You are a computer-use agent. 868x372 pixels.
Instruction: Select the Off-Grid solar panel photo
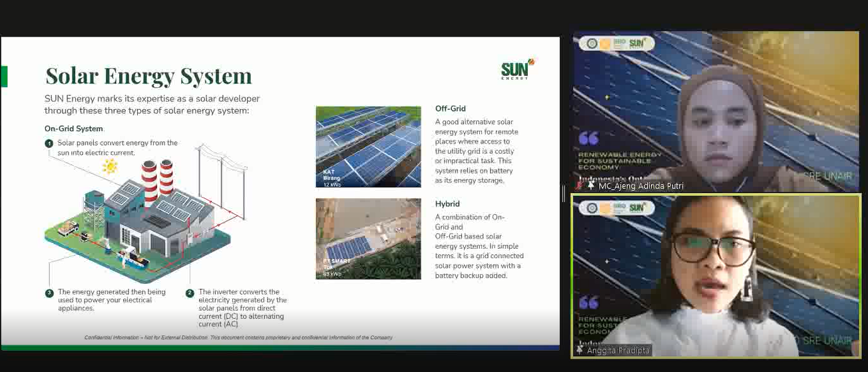click(x=368, y=146)
